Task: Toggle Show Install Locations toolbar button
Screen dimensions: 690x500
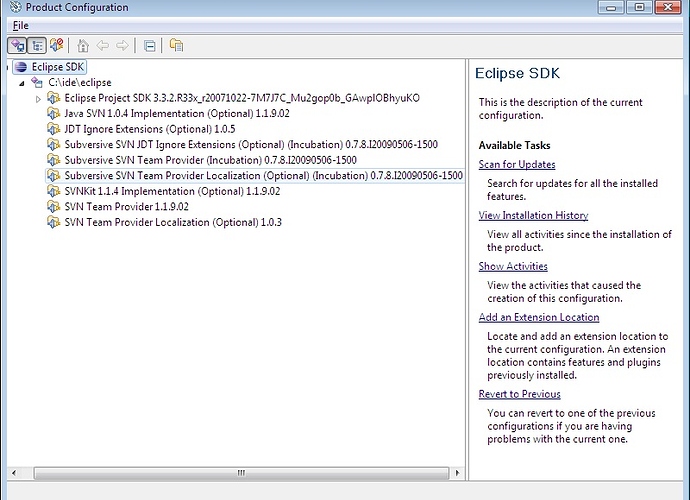Action: 17,45
